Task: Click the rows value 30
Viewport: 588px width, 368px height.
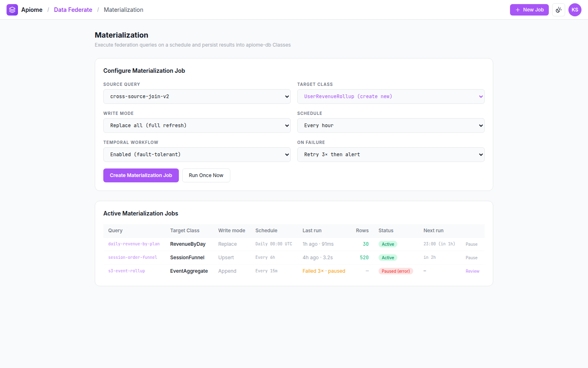Action: [x=366, y=244]
